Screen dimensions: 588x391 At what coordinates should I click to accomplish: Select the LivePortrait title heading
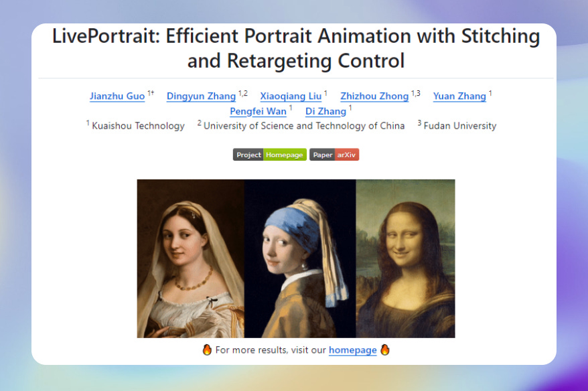296,48
